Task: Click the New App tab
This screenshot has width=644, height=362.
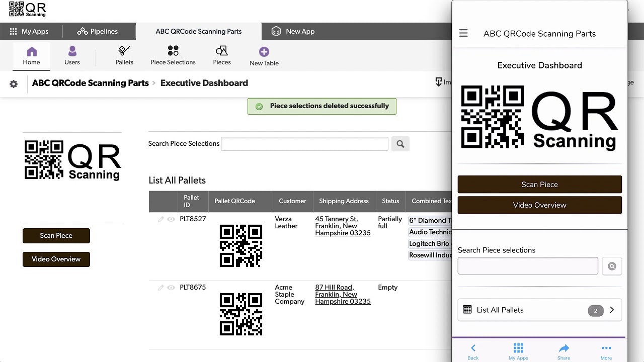Action: tap(293, 31)
